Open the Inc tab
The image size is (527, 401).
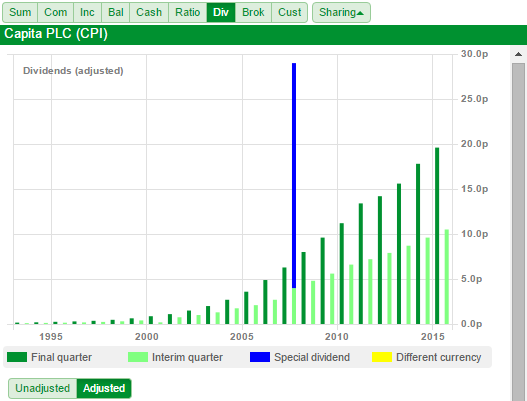(87, 12)
